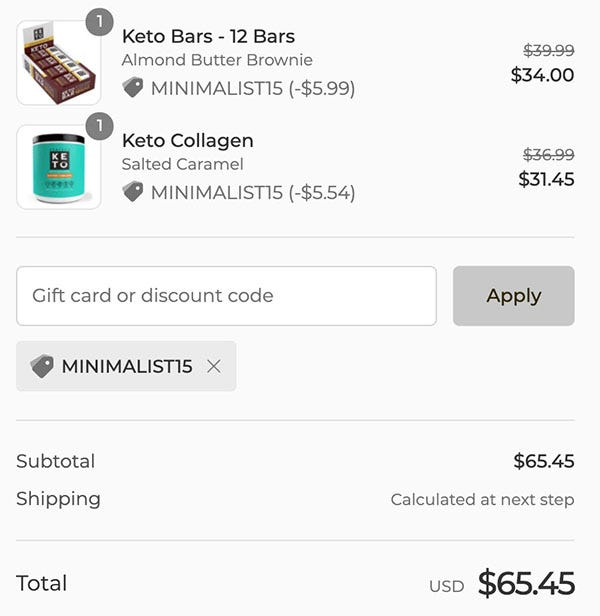This screenshot has height=616, width=600.
Task: Click the discount tag icon under Keto Bars
Action: [x=133, y=87]
